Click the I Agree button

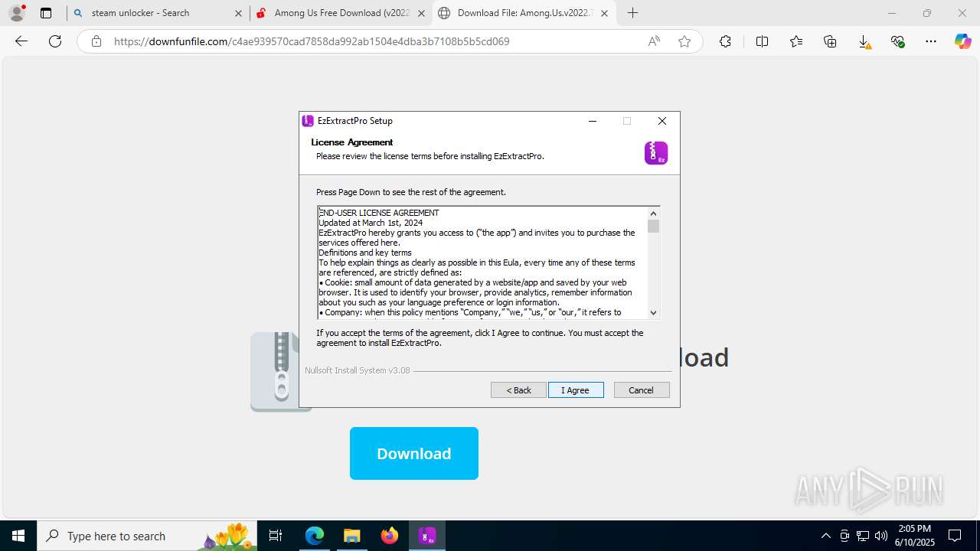pos(576,390)
